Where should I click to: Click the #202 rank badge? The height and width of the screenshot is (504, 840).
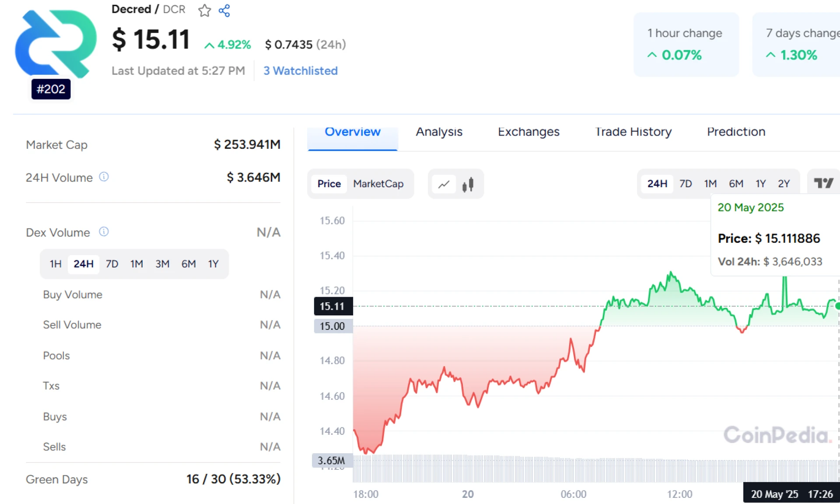coord(51,89)
